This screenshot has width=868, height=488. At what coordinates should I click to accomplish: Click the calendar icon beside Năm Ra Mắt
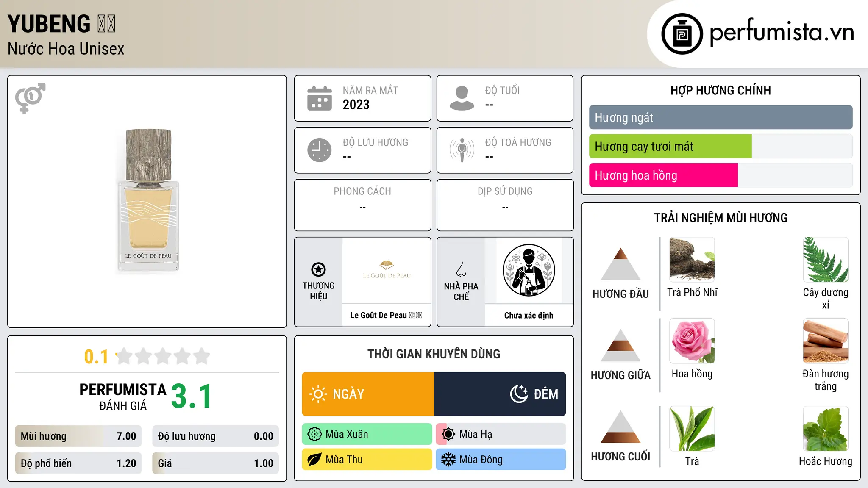point(320,98)
